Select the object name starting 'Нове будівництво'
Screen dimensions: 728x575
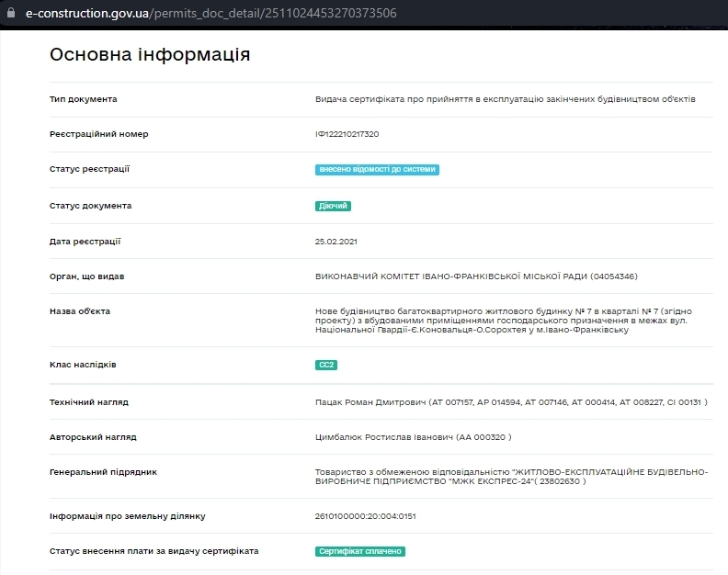(504, 321)
